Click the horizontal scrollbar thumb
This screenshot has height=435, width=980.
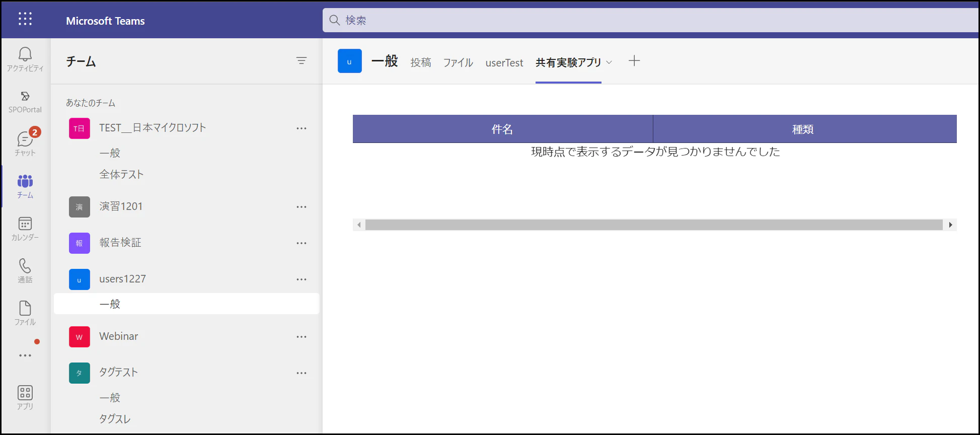click(x=654, y=225)
